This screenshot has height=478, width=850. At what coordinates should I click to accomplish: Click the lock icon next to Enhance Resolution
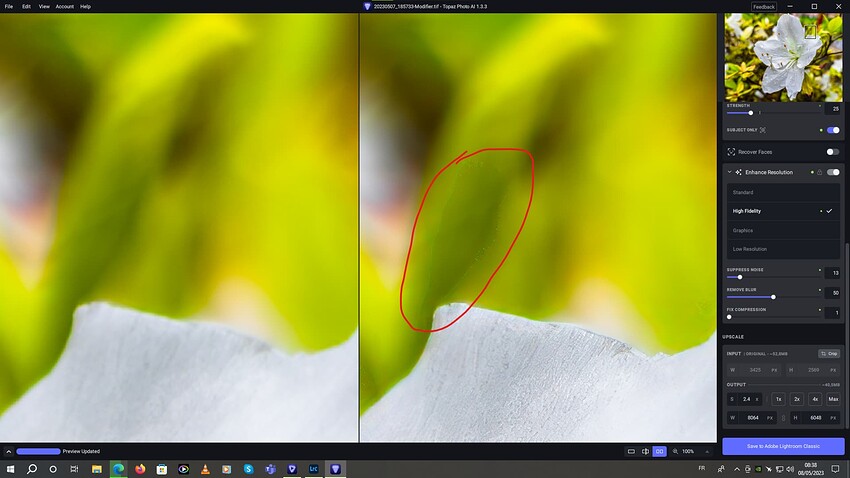[820, 172]
